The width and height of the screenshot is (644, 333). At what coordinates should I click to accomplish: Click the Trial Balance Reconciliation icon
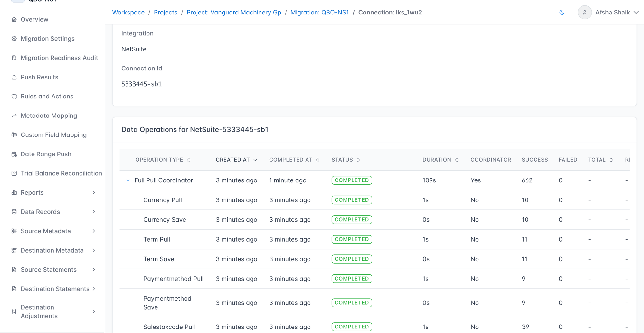coord(14,173)
